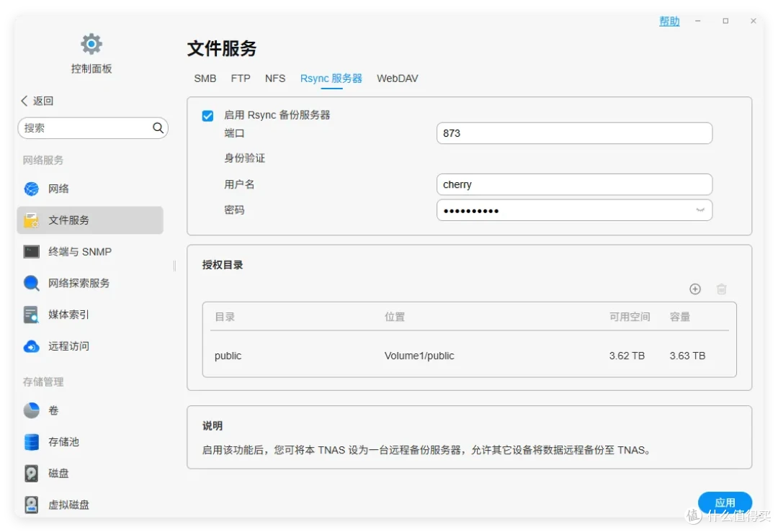The height and width of the screenshot is (532, 778).
Task: Open the 磁盘 disk icon
Action: click(31, 474)
